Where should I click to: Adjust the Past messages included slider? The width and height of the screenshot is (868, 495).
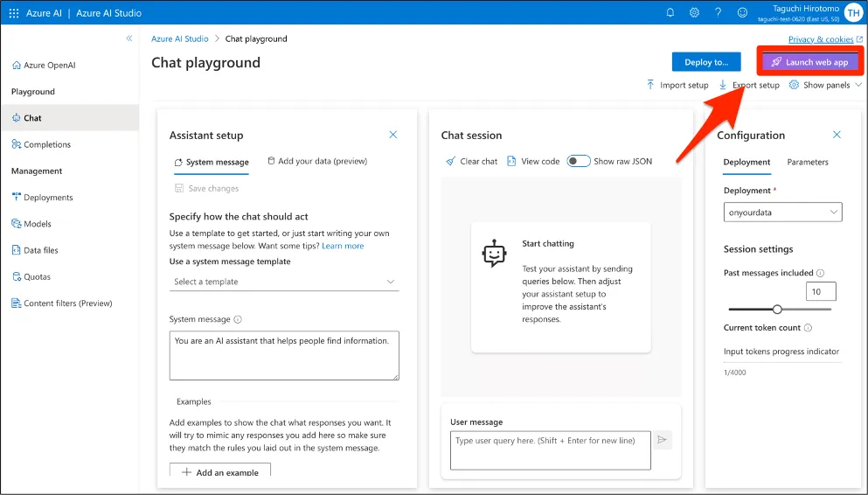pyautogui.click(x=777, y=309)
